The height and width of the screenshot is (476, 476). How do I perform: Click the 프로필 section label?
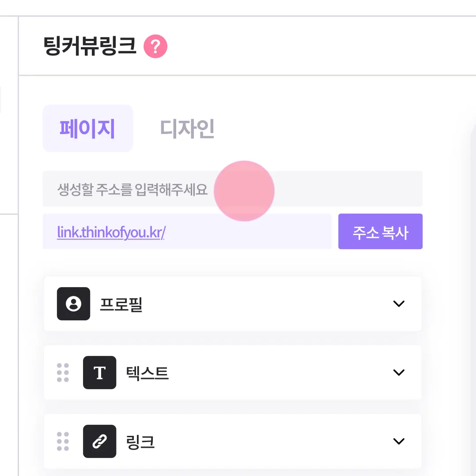coord(121,304)
